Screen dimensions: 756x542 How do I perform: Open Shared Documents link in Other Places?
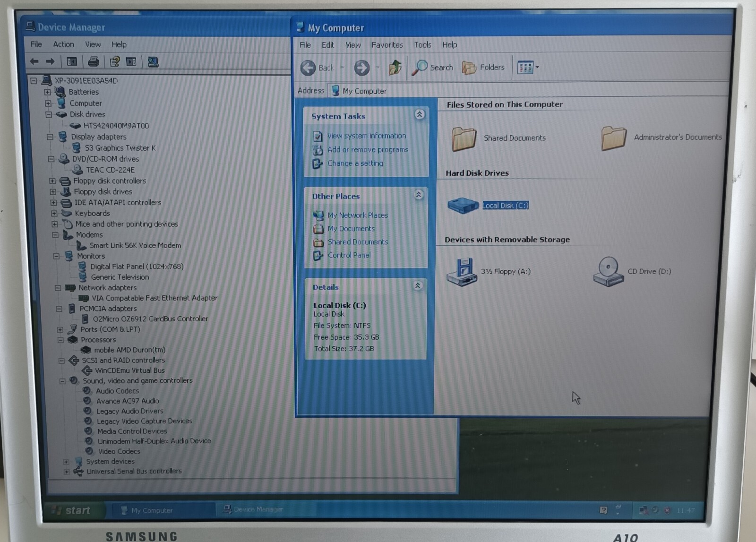tap(358, 242)
